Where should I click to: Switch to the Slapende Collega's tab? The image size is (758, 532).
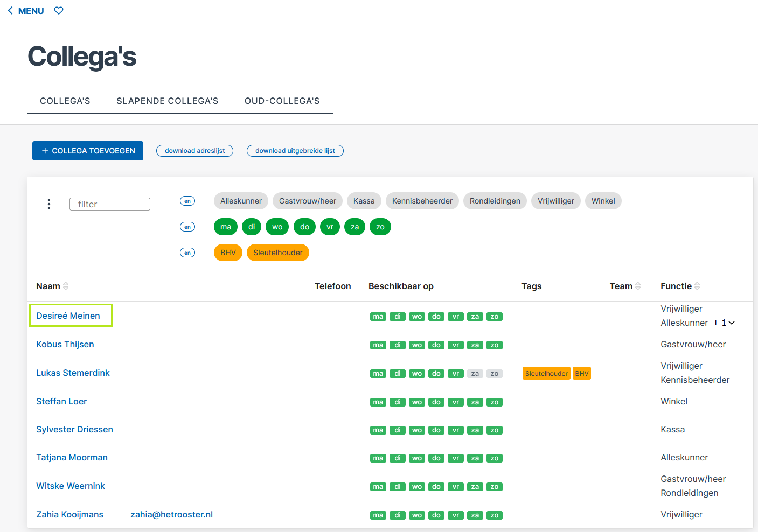(x=168, y=101)
